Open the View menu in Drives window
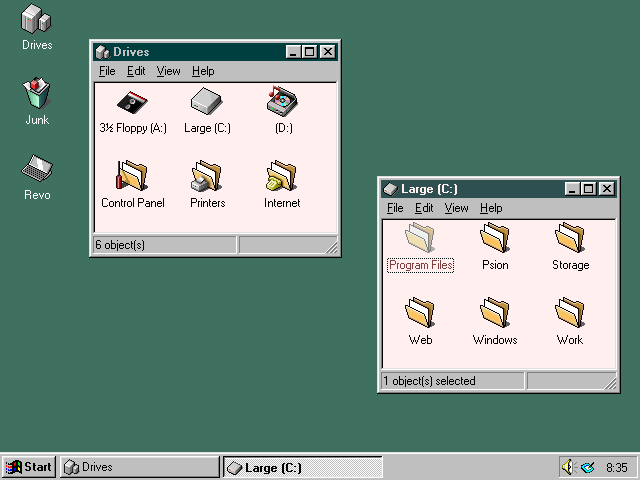The width and height of the screenshot is (640, 480). tap(168, 71)
